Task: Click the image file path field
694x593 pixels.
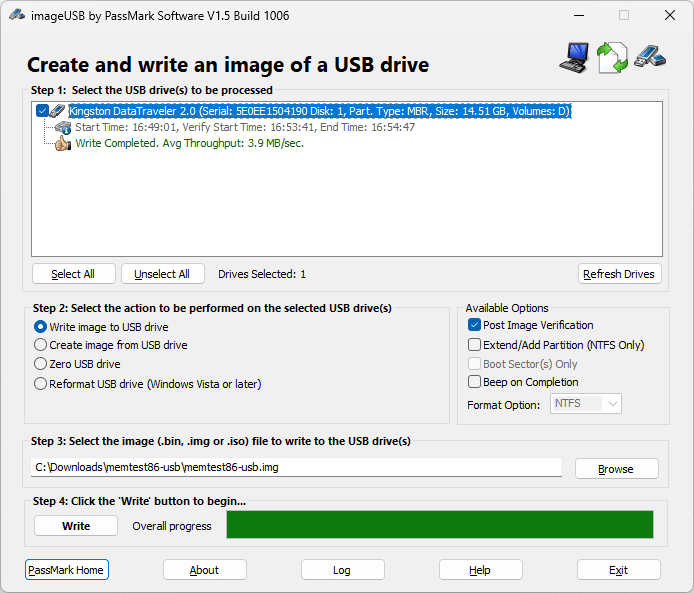Action: pyautogui.click(x=296, y=467)
